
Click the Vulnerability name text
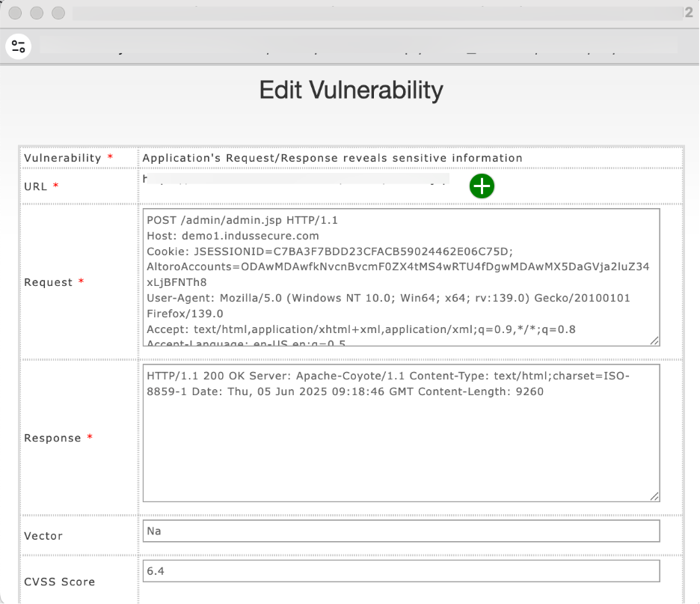pyautogui.click(x=332, y=158)
